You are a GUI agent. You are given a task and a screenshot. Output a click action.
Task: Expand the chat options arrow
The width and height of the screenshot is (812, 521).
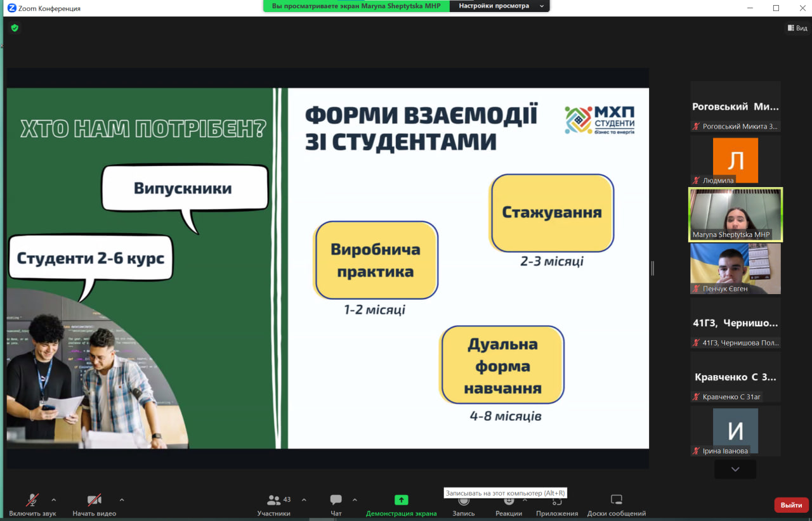click(355, 499)
